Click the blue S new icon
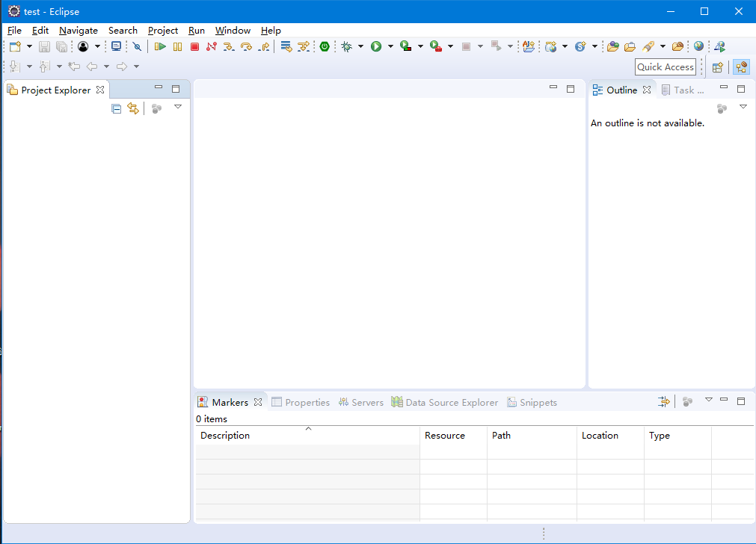Viewport: 756px width, 544px height. tap(580, 46)
